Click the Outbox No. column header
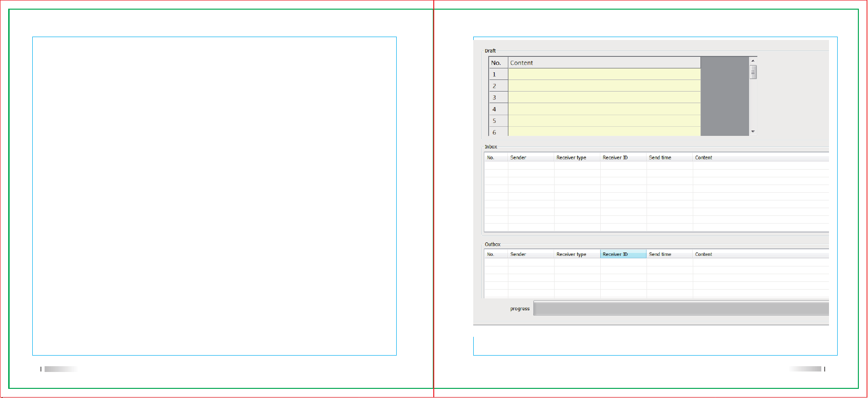The width and height of the screenshot is (868, 398). click(x=496, y=254)
